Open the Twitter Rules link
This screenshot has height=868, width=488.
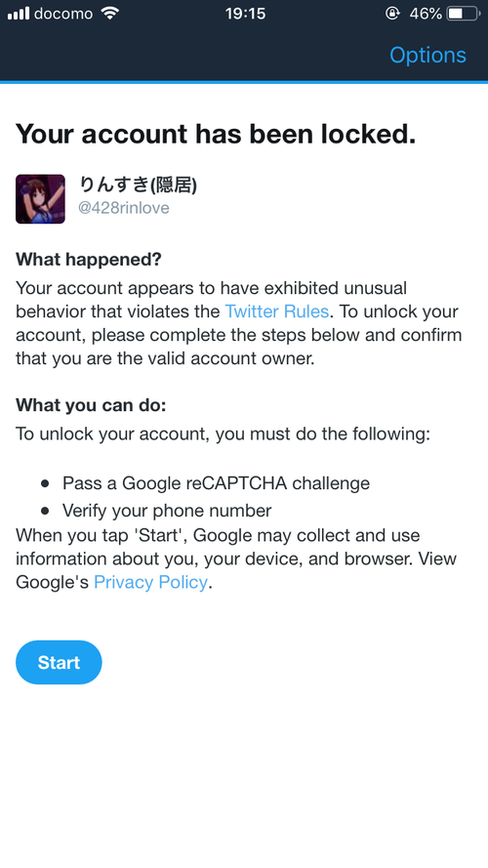pyautogui.click(x=276, y=311)
